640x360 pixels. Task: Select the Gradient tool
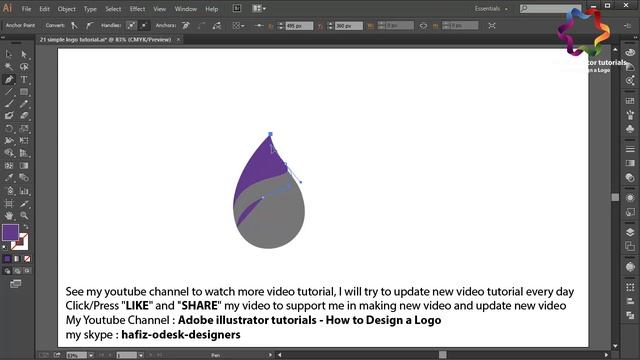tap(24, 166)
